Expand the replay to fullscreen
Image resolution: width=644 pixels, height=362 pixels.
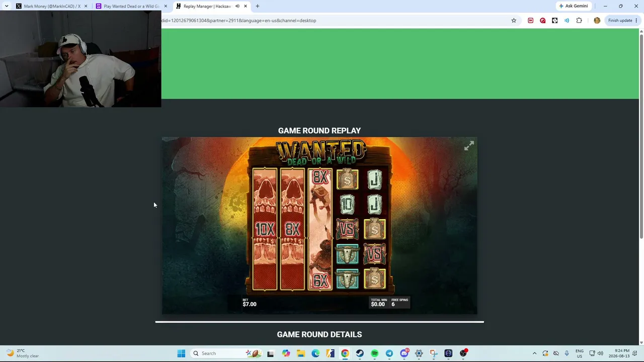[x=469, y=146]
